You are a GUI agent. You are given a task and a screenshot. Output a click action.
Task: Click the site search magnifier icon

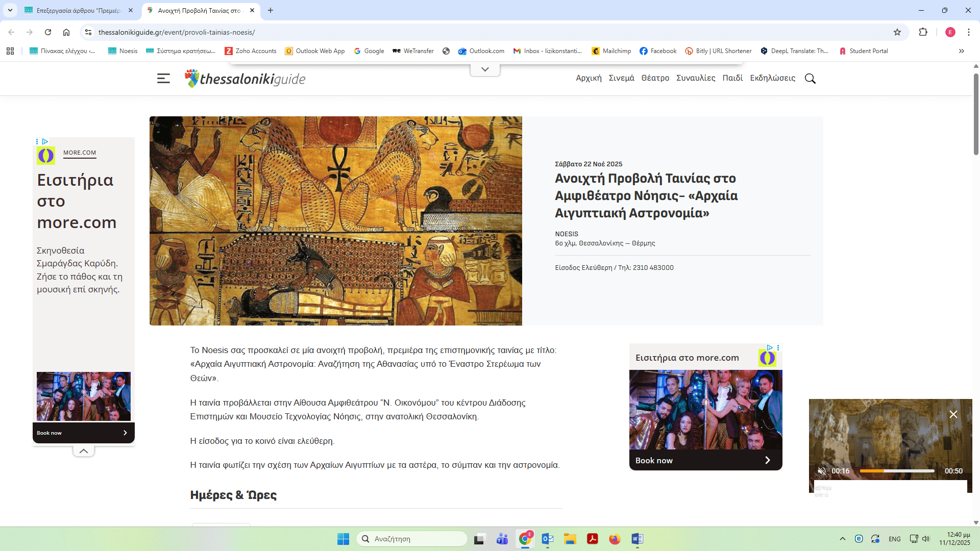pos(810,79)
